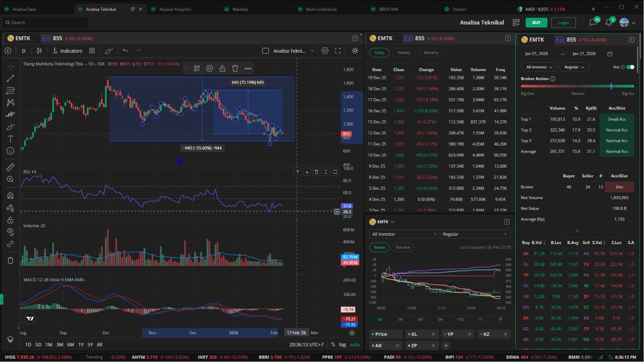Viewport: 644px width, 362px height.
Task: Select the text annotation tool
Action: coord(10,139)
